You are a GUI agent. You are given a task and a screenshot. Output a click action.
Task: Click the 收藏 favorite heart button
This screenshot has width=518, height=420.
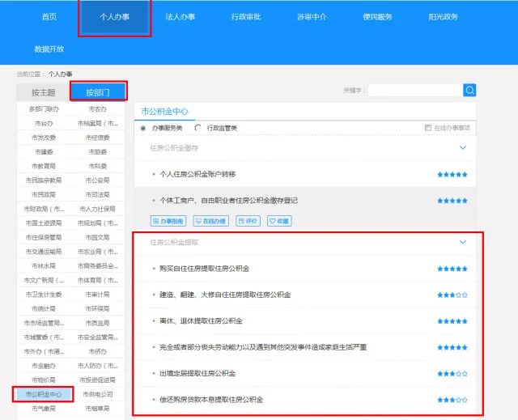(x=278, y=221)
